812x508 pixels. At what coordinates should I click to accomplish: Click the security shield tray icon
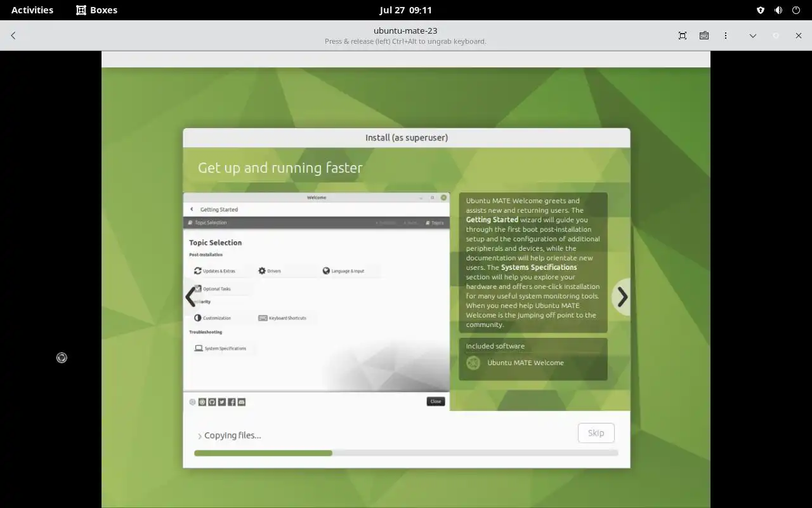(x=760, y=10)
